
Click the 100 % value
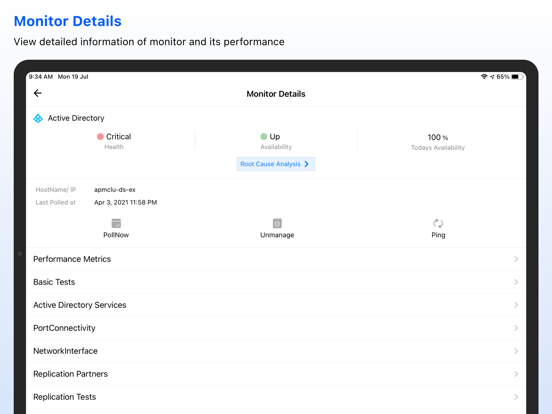[438, 137]
